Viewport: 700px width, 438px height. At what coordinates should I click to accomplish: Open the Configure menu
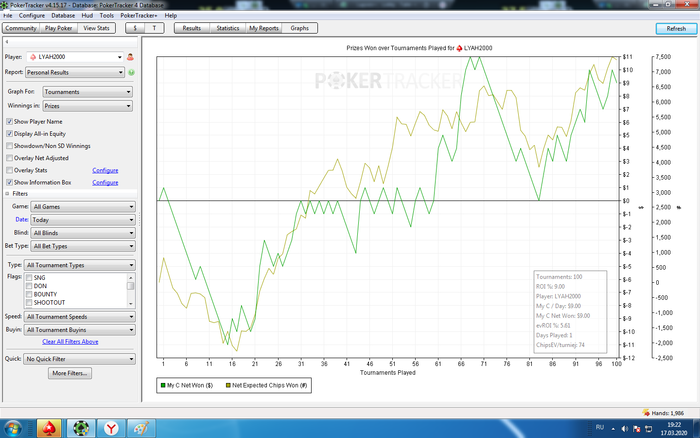32,15
